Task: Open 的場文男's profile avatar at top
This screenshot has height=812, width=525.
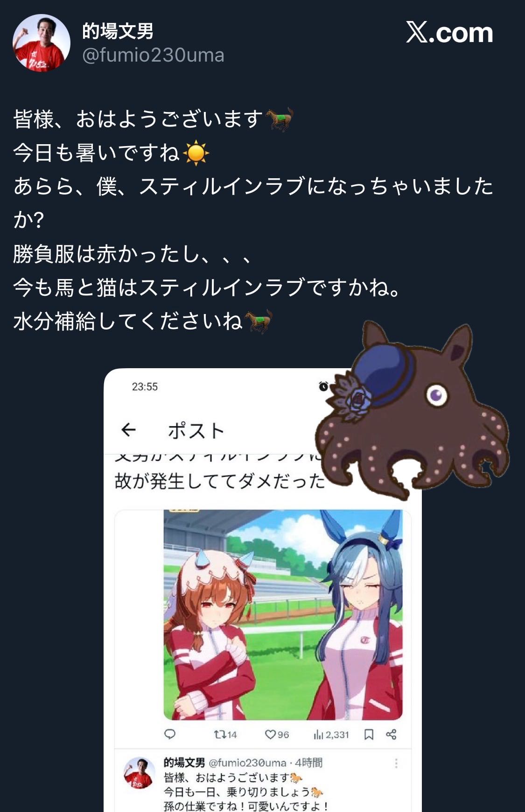Action: (x=42, y=42)
